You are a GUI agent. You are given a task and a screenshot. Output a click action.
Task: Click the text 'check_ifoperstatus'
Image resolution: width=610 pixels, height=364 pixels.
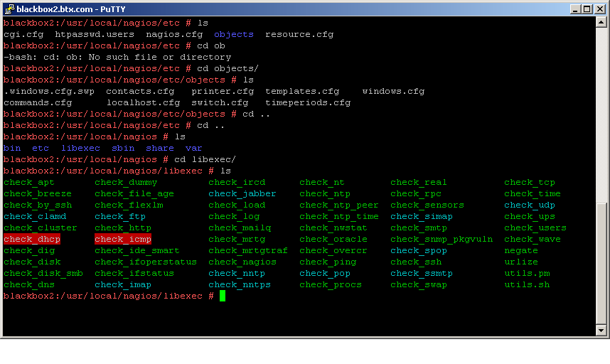point(146,262)
